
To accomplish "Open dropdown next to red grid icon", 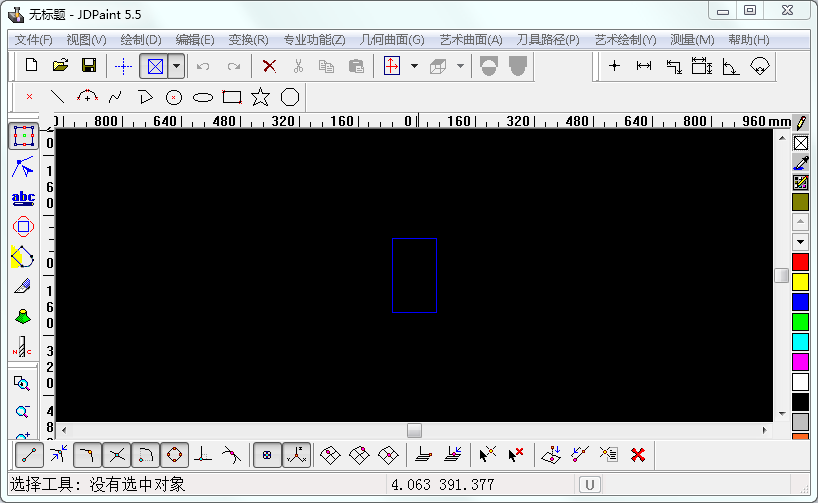I will tap(414, 66).
